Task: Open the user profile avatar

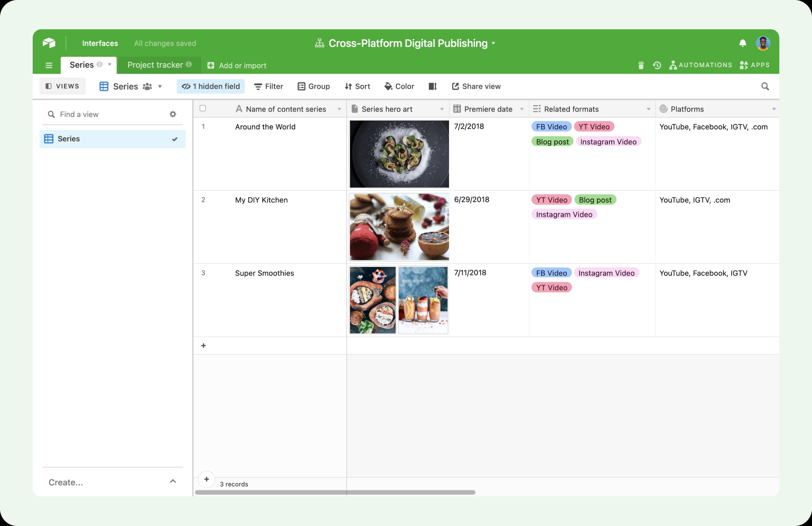Action: click(763, 43)
